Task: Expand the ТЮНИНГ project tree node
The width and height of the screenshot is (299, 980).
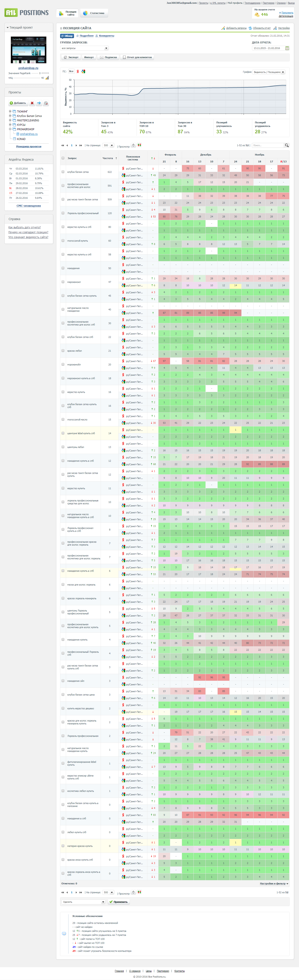Action: tap(10, 111)
